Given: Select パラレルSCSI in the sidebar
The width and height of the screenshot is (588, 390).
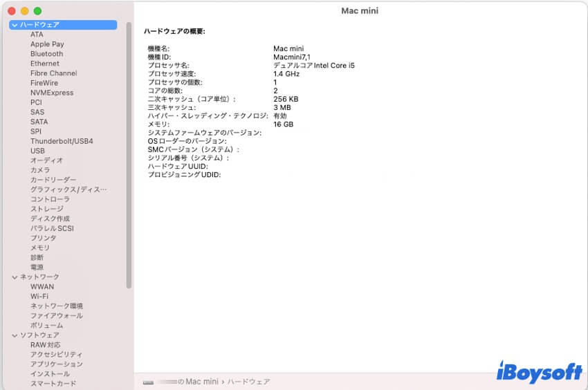Looking at the screenshot, I should point(52,228).
